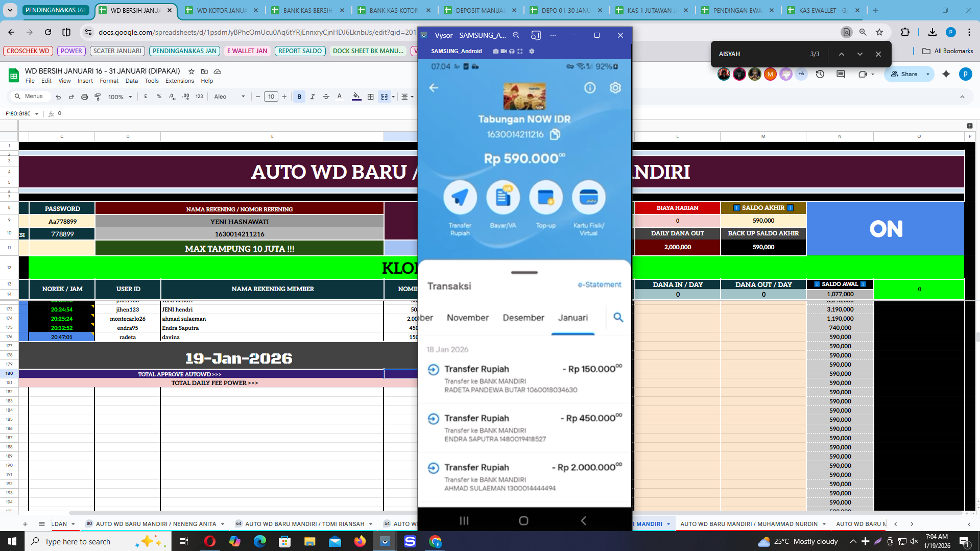The width and height of the screenshot is (980, 551).
Task: Show the all sheets list
Action: click(42, 524)
